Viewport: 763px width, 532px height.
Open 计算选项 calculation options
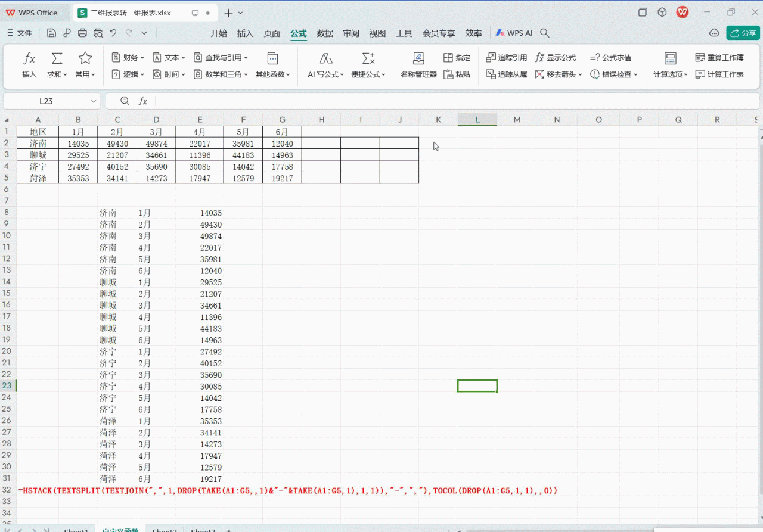click(671, 65)
